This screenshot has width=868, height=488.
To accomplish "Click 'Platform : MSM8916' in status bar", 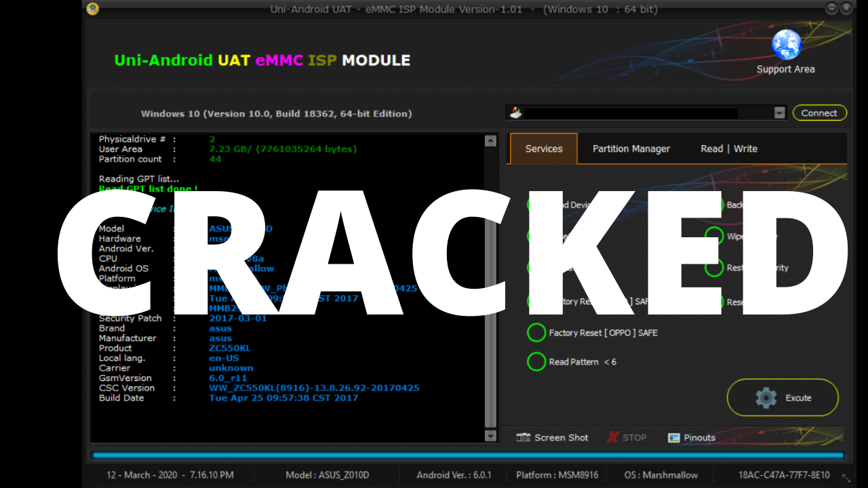I will click(x=557, y=475).
